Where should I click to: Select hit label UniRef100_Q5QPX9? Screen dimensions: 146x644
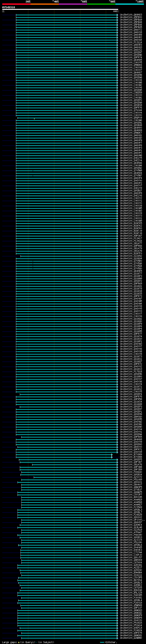pyautogui.click(x=131, y=118)
